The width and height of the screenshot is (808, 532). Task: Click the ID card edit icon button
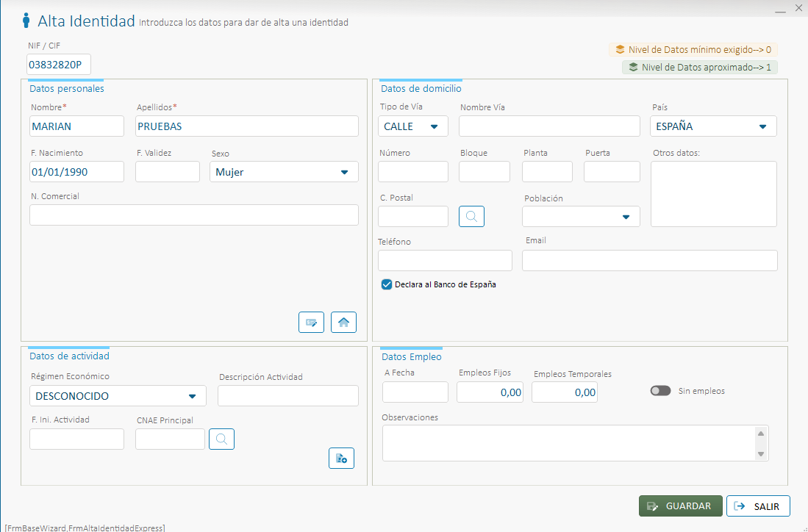[x=311, y=323]
